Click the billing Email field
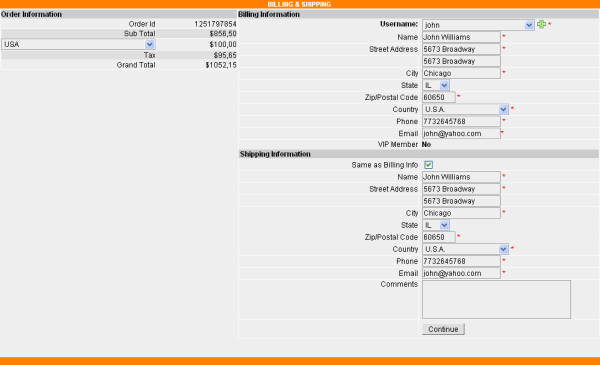Screen dimensions: 600x365 pyautogui.click(x=461, y=134)
